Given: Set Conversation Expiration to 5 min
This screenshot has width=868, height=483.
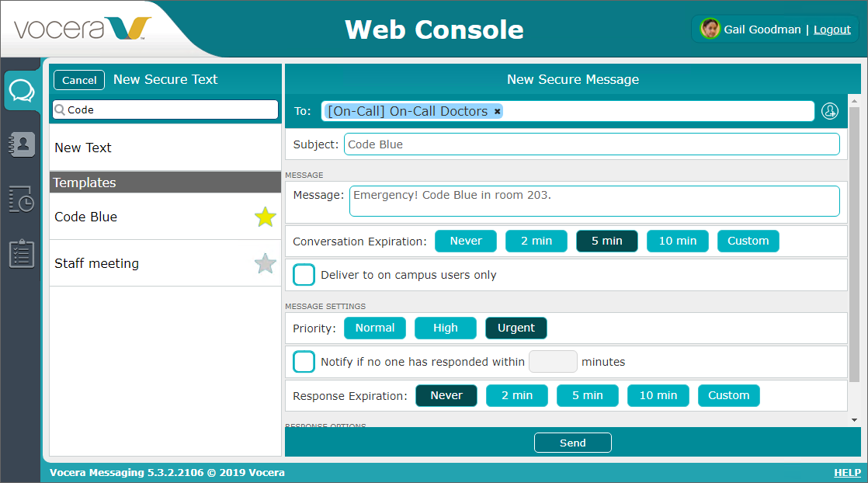Looking at the screenshot, I should pyautogui.click(x=606, y=241).
